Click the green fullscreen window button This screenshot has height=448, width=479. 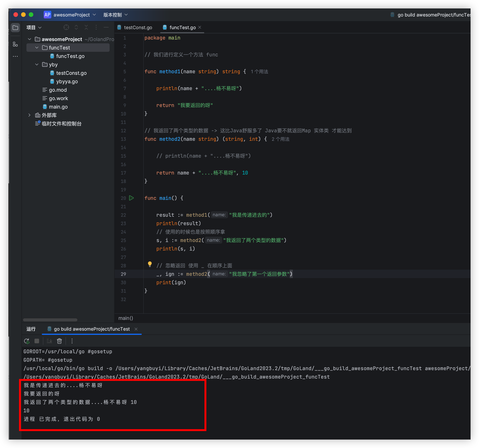coord(31,15)
